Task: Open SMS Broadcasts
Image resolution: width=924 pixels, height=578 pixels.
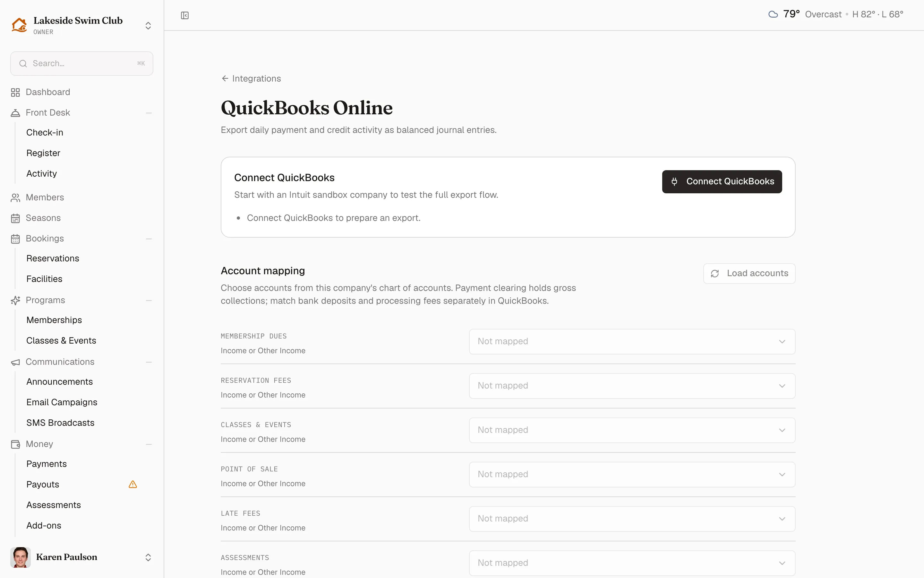Action: tap(60, 423)
